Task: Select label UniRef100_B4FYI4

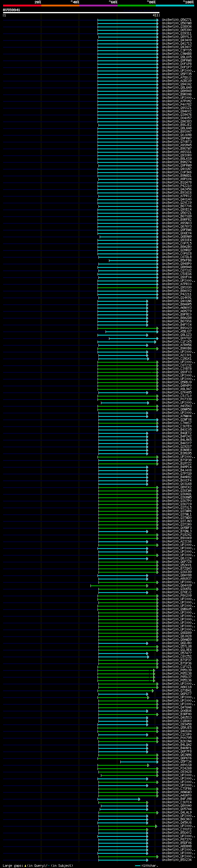Action: click(177, 325)
